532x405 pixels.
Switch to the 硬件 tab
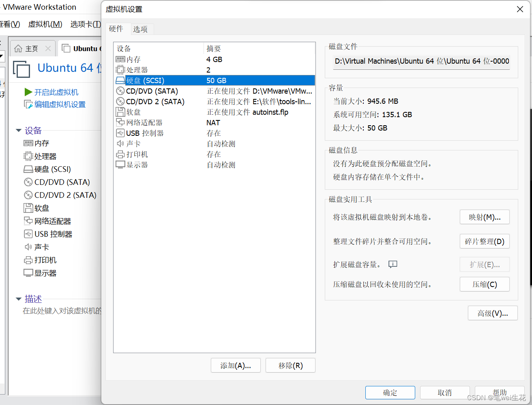pos(116,29)
